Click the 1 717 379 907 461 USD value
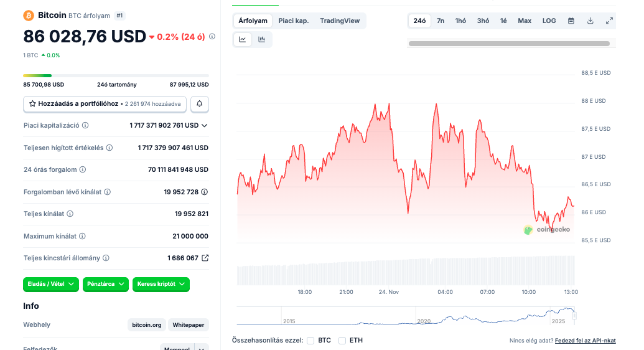 tap(173, 148)
